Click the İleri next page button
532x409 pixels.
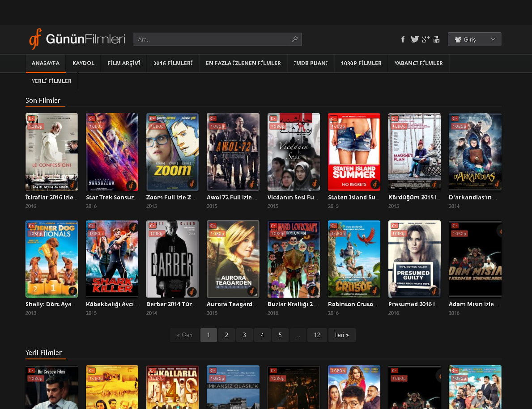coord(342,335)
